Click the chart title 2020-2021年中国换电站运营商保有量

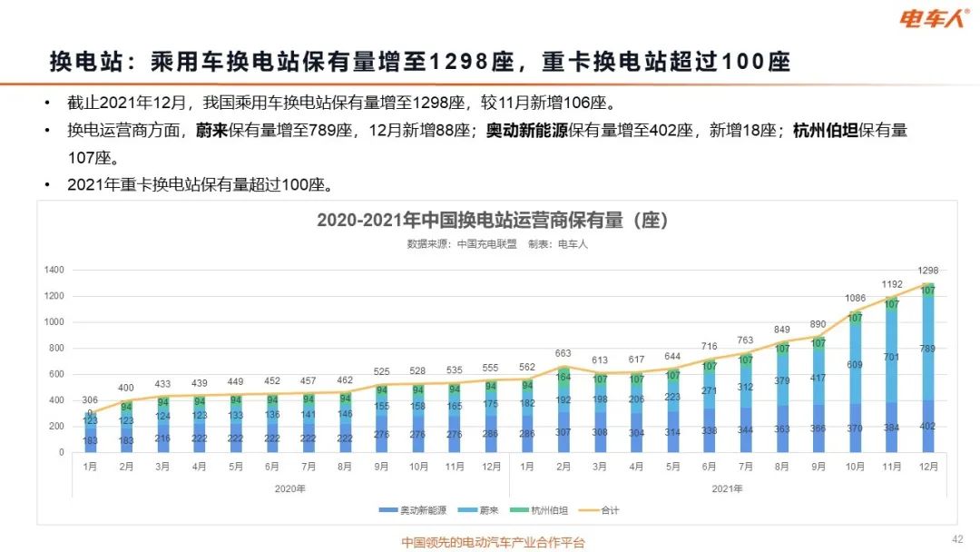pos(493,220)
